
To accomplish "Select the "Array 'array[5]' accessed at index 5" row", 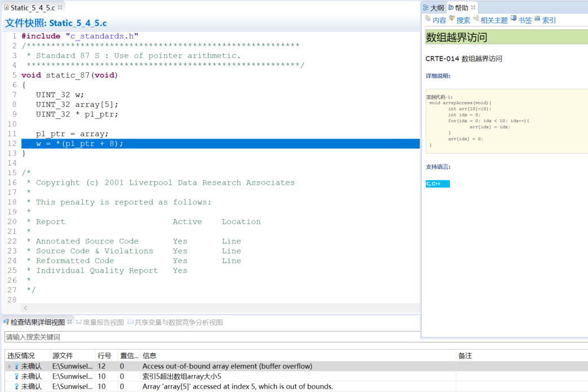I will coord(296,386).
